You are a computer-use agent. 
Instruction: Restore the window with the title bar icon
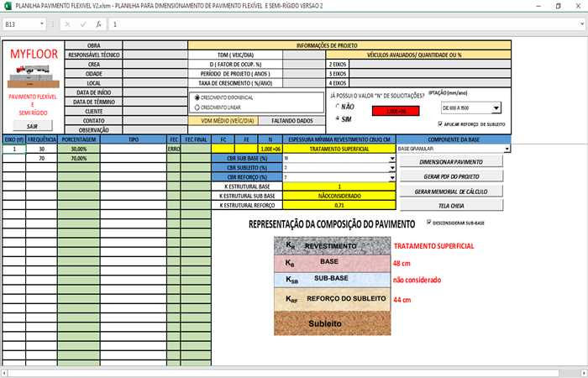point(558,6)
